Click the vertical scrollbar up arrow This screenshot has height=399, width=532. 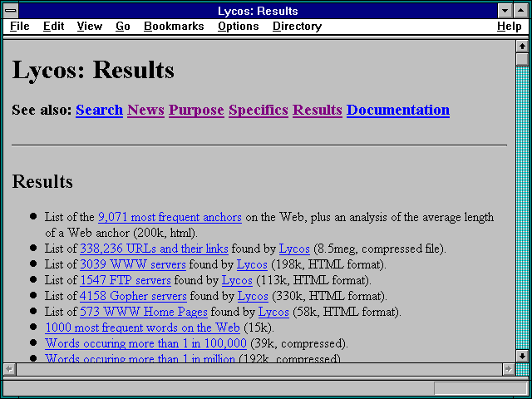coord(522,47)
